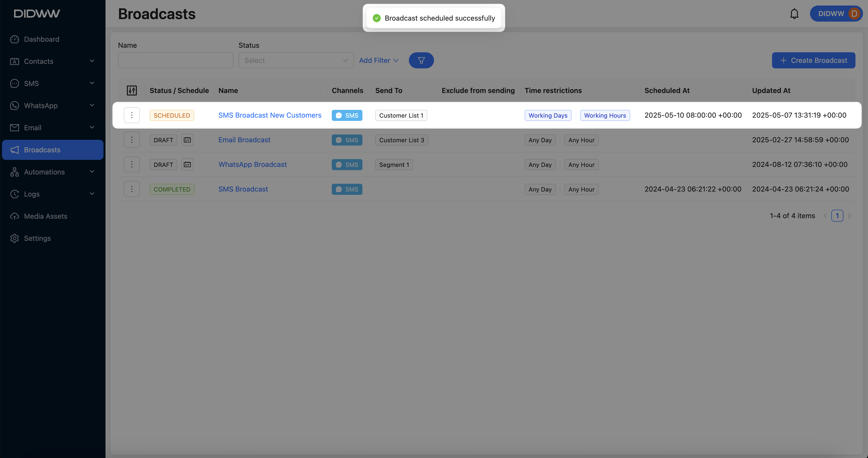The width and height of the screenshot is (868, 458).
Task: Open three-dot menu for completed SMS Broadcast
Action: [x=132, y=189]
